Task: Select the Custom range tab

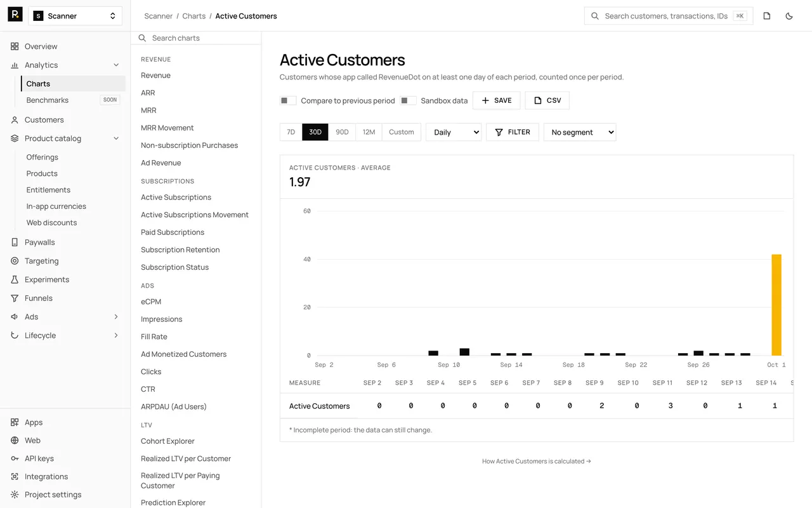Action: [402, 132]
